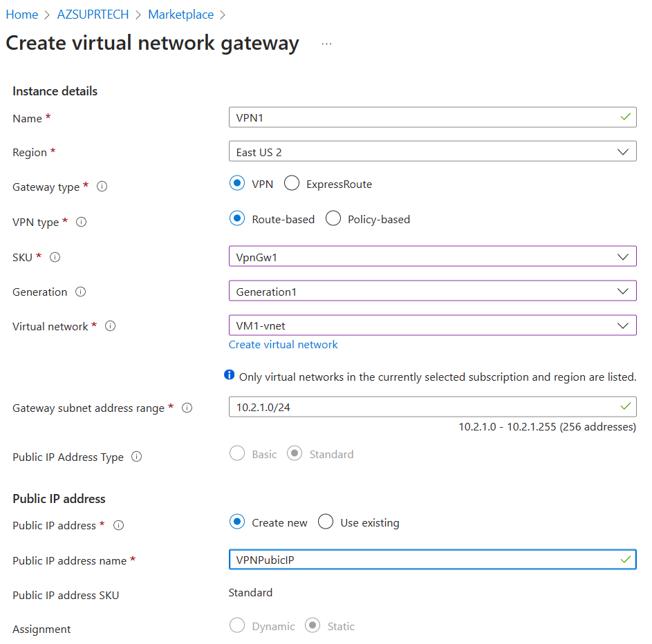Select the ExpressRoute gateway type
The image size is (652, 644).
[x=291, y=183]
